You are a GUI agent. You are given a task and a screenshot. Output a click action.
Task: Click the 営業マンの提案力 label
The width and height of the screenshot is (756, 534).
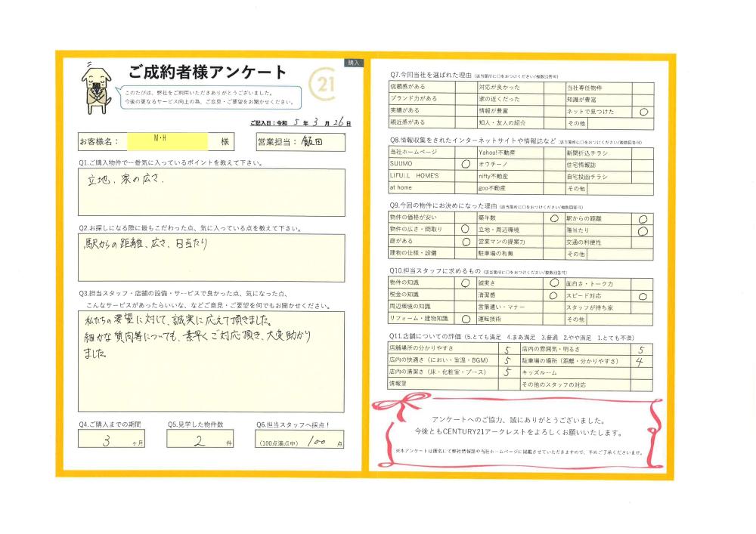click(502, 242)
